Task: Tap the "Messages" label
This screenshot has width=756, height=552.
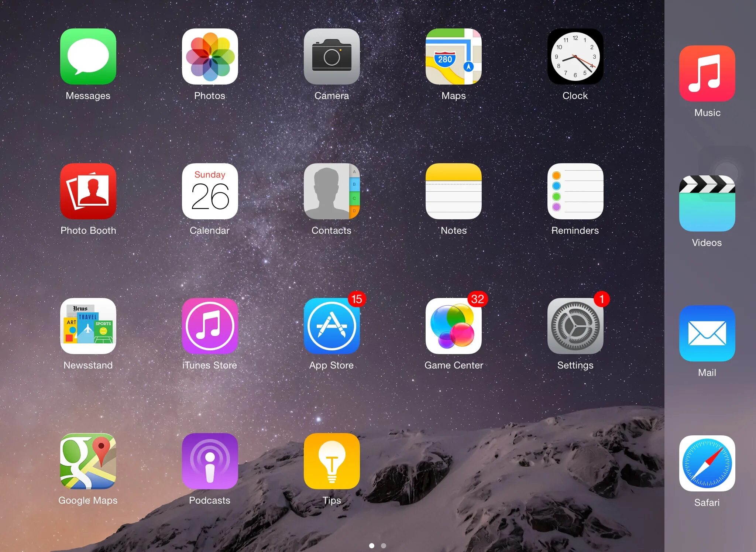Action: tap(88, 96)
